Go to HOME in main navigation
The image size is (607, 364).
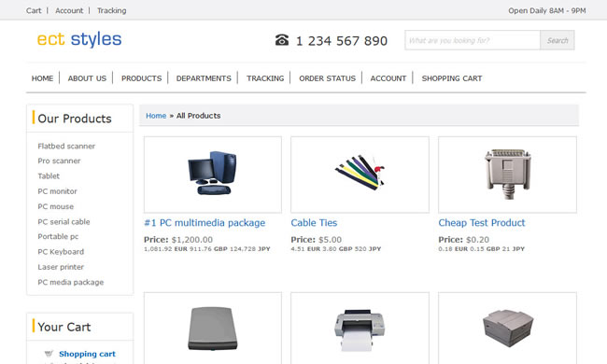point(42,78)
